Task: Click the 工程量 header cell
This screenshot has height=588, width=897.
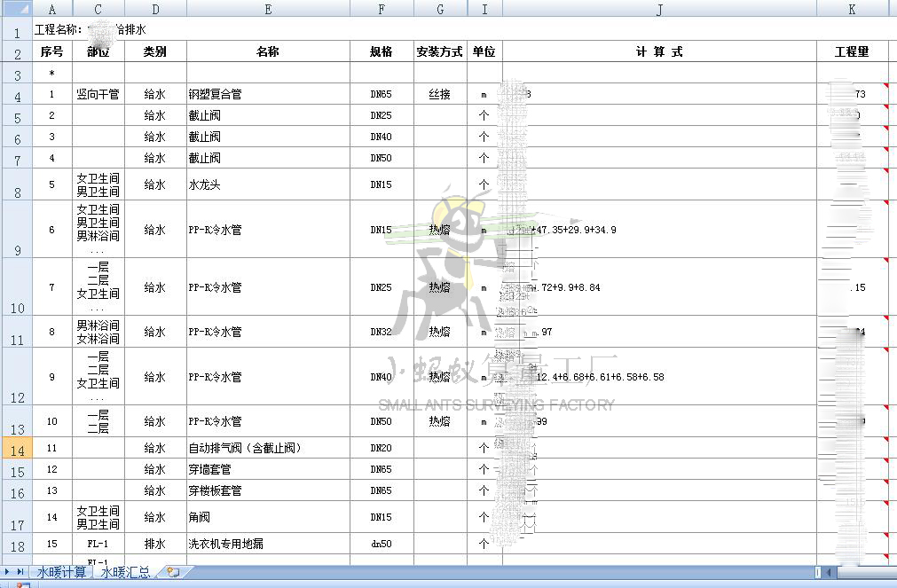Action: pyautogui.click(x=852, y=51)
